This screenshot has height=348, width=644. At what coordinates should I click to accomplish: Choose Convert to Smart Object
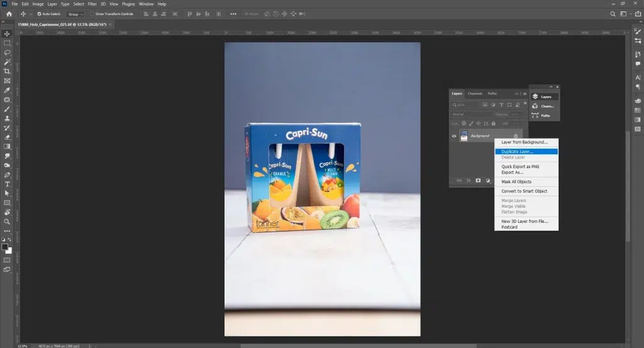tap(524, 191)
